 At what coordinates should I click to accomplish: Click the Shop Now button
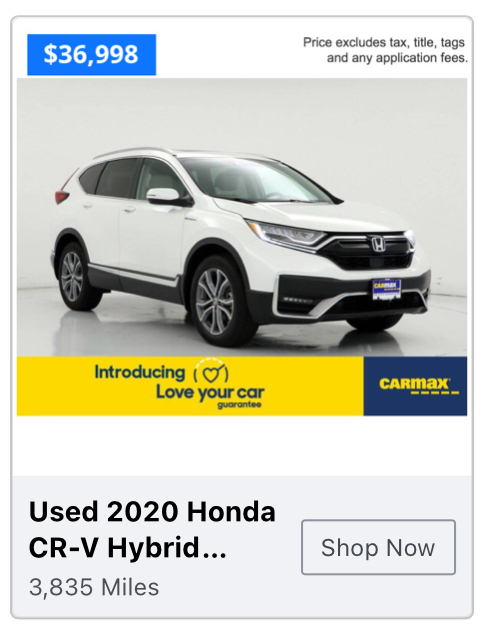[x=378, y=547]
